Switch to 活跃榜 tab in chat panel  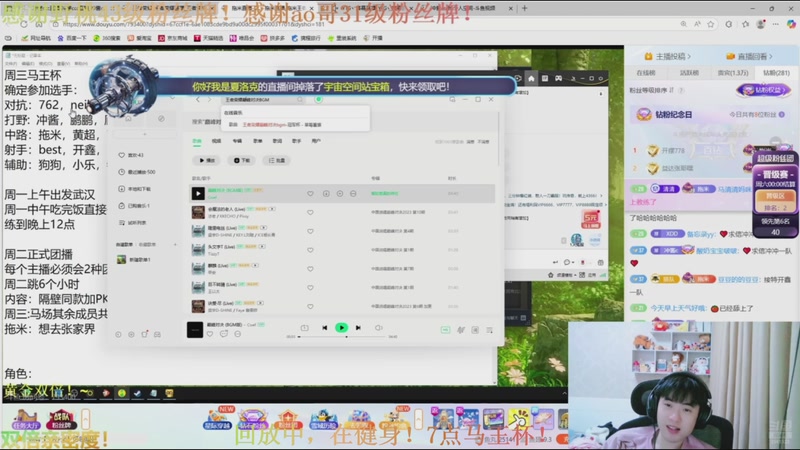click(x=689, y=73)
